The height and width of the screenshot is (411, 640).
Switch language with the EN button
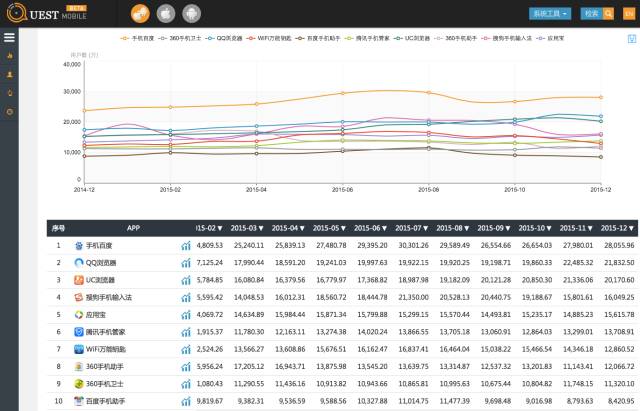(x=629, y=13)
